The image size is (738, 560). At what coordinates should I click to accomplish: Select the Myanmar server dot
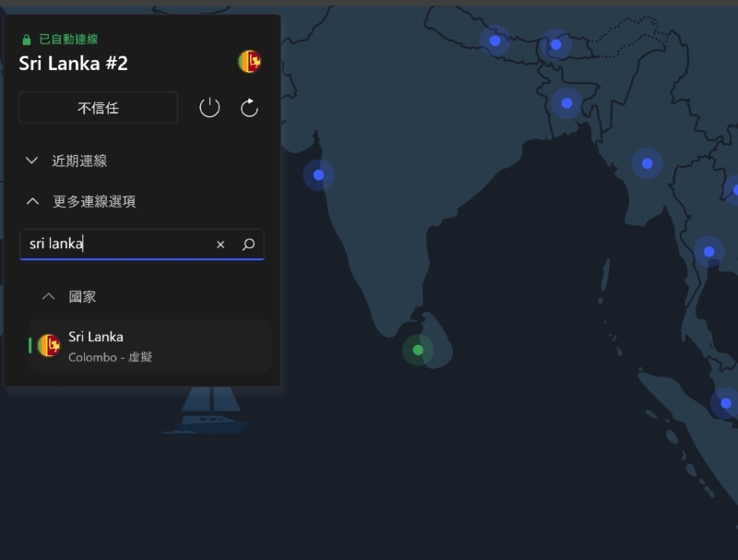point(648,163)
